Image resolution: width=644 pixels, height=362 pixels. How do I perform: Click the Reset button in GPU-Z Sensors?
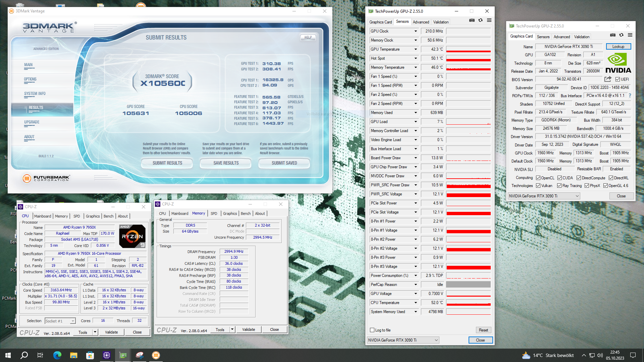point(483,330)
